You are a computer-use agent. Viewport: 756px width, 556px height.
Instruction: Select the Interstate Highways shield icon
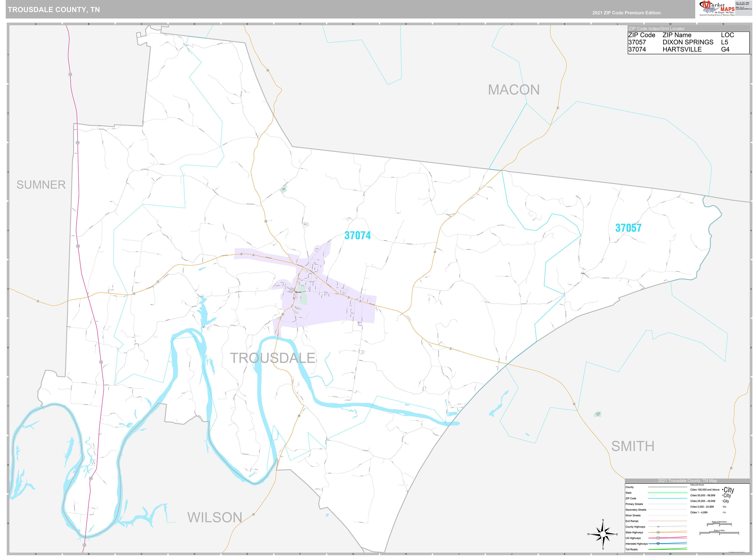[658, 544]
